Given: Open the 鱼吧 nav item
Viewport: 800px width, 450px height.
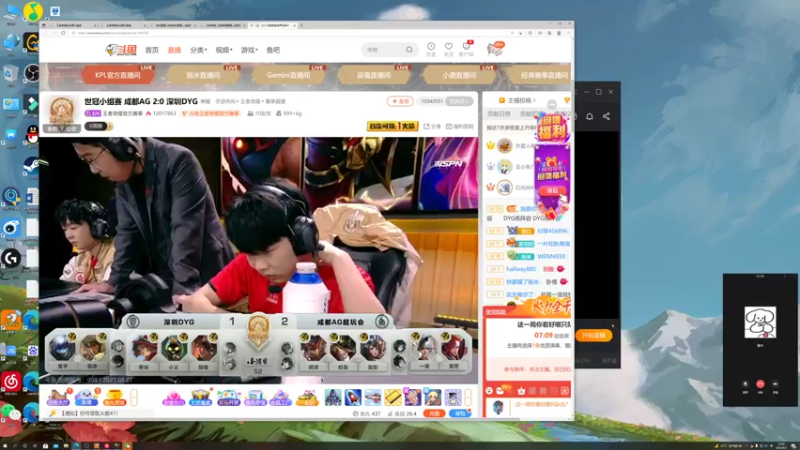Looking at the screenshot, I should [273, 50].
